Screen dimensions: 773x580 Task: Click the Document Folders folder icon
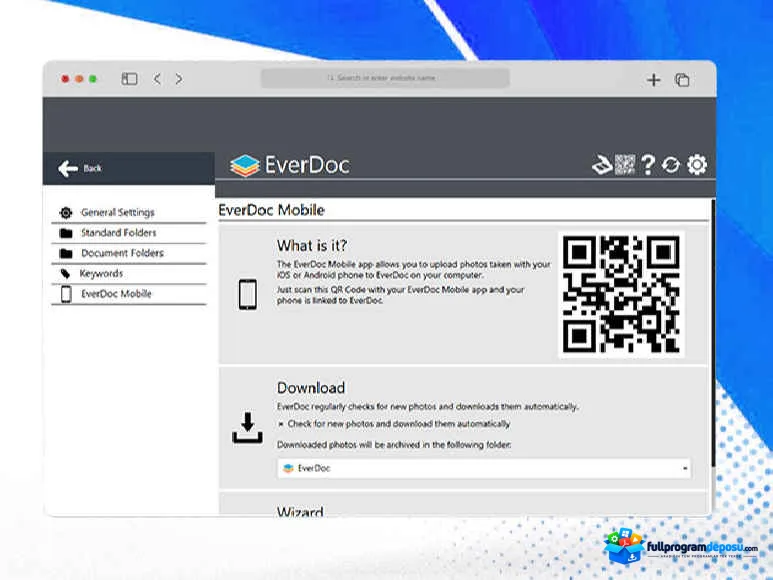pos(66,253)
